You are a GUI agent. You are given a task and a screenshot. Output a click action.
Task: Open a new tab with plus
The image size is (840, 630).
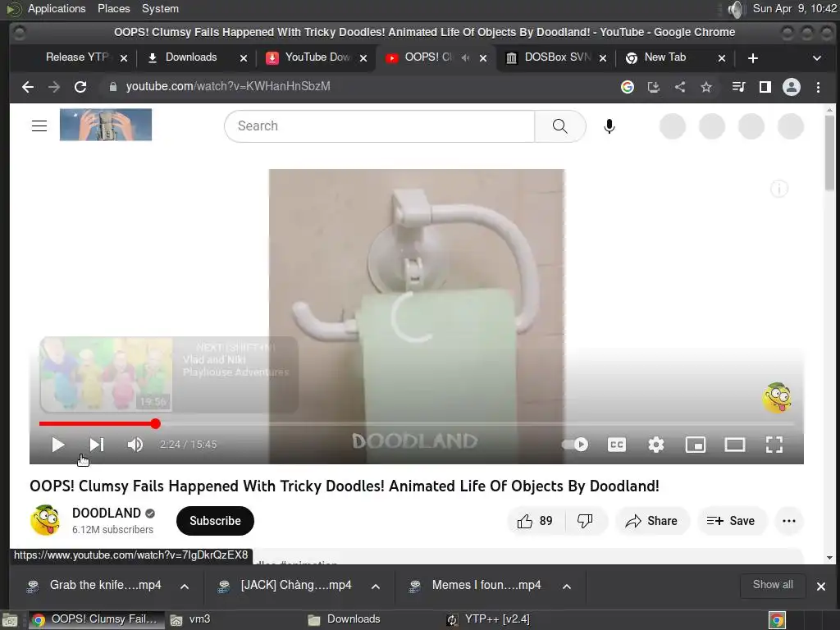point(753,58)
